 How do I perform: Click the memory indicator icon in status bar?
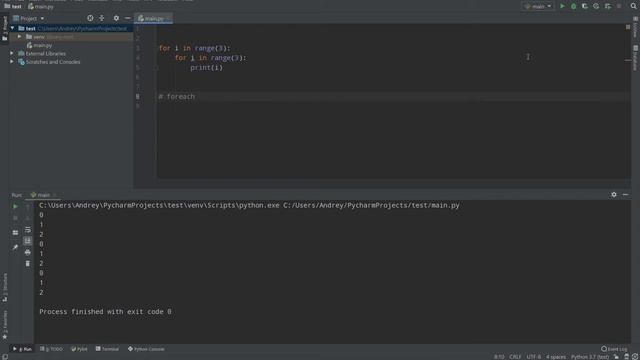635,357
